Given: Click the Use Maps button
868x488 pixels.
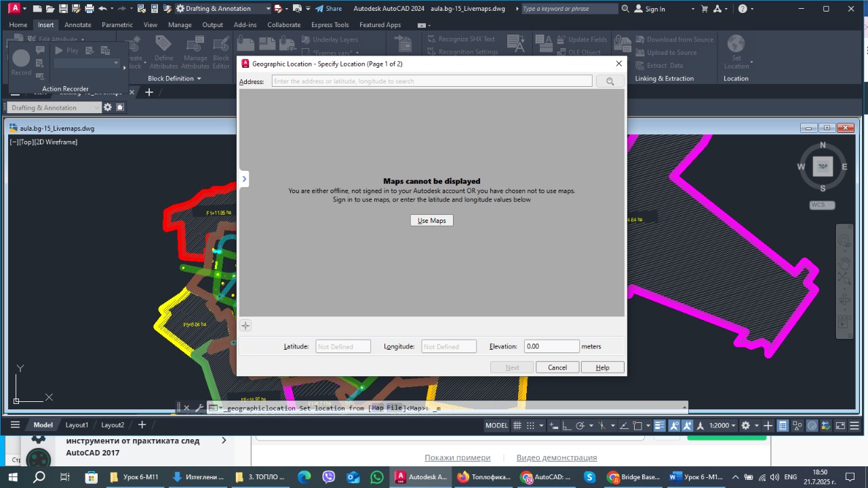Looking at the screenshot, I should 431,220.
